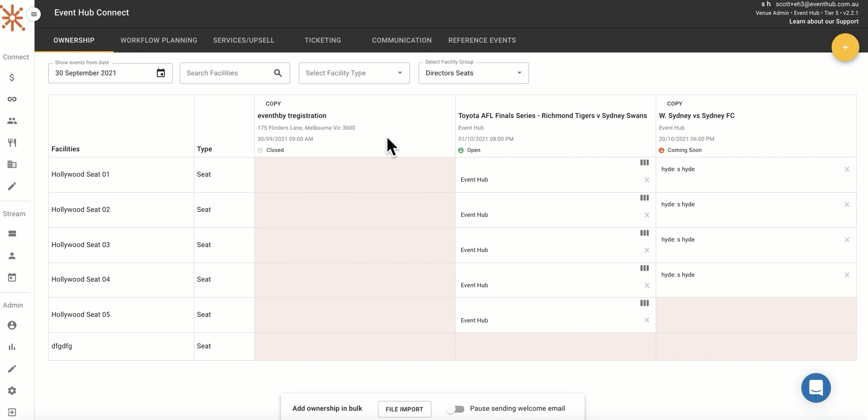868x420 pixels.
Task: Open the date picker calendar icon
Action: [161, 73]
